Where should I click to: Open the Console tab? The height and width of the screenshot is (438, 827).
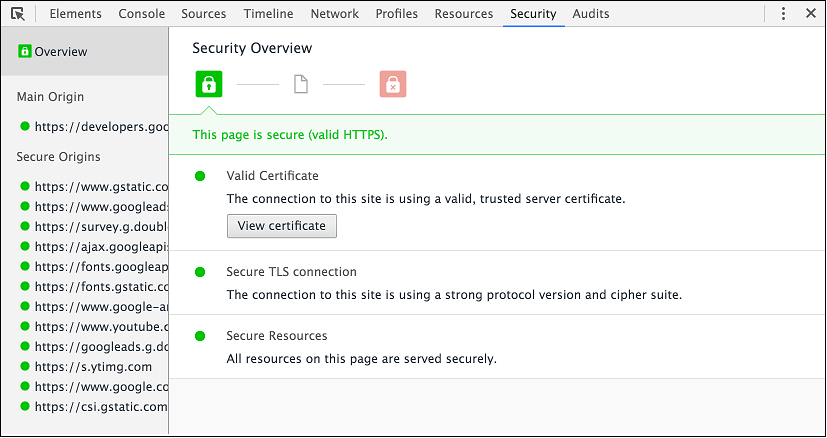[142, 14]
